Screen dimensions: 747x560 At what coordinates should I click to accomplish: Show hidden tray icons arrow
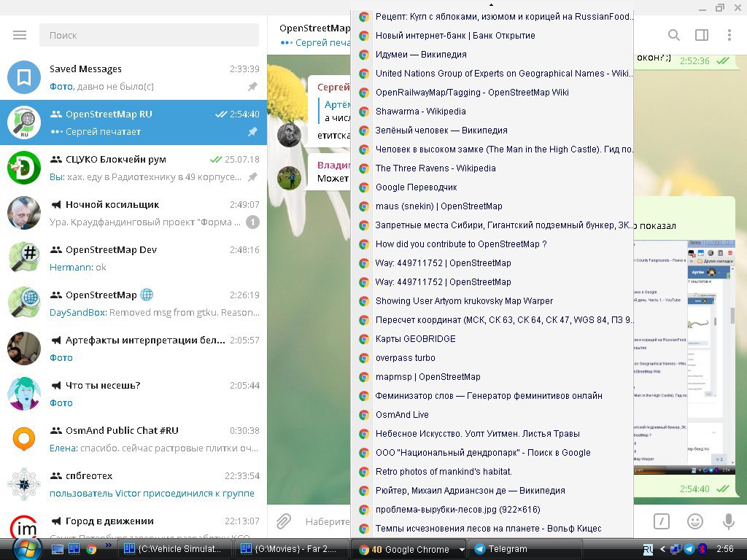click(662, 549)
